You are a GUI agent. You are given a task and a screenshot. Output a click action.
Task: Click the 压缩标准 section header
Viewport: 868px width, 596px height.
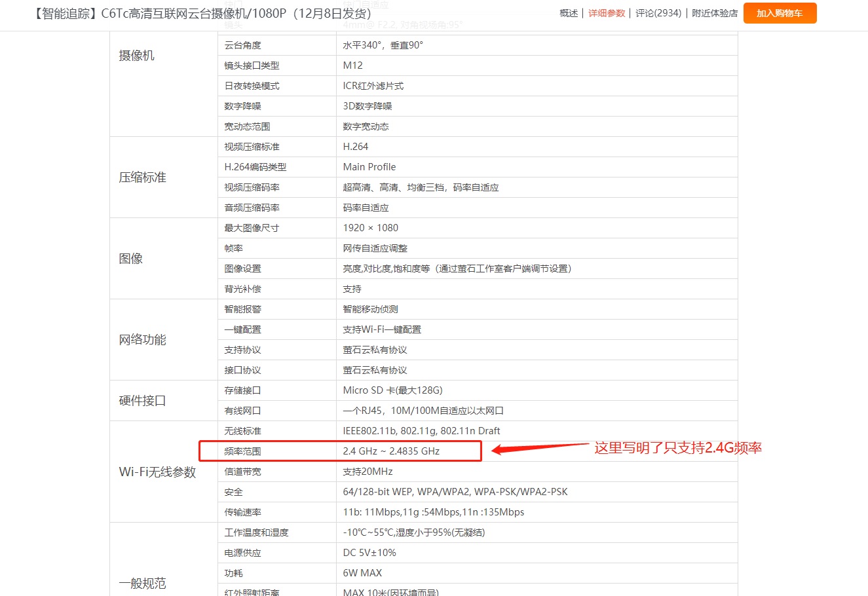pos(142,177)
